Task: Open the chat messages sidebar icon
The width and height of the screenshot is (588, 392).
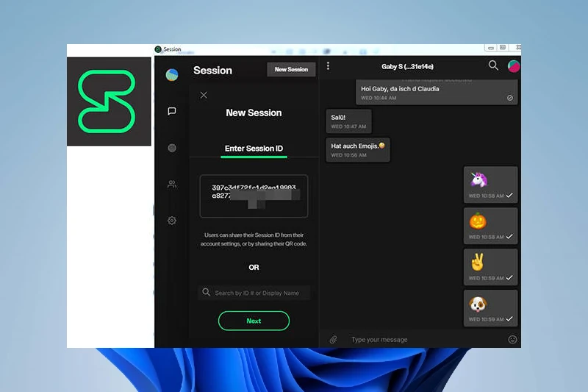Action: [172, 111]
